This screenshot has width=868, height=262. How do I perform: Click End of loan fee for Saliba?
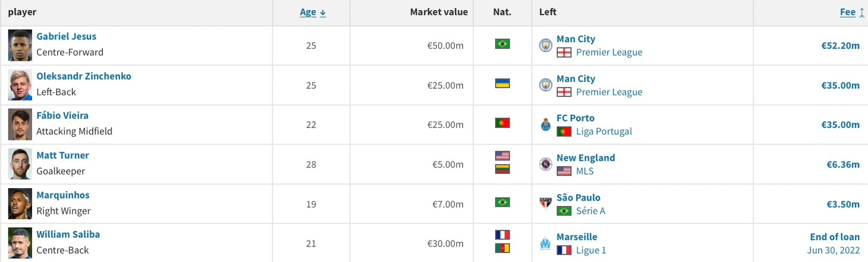point(835,237)
